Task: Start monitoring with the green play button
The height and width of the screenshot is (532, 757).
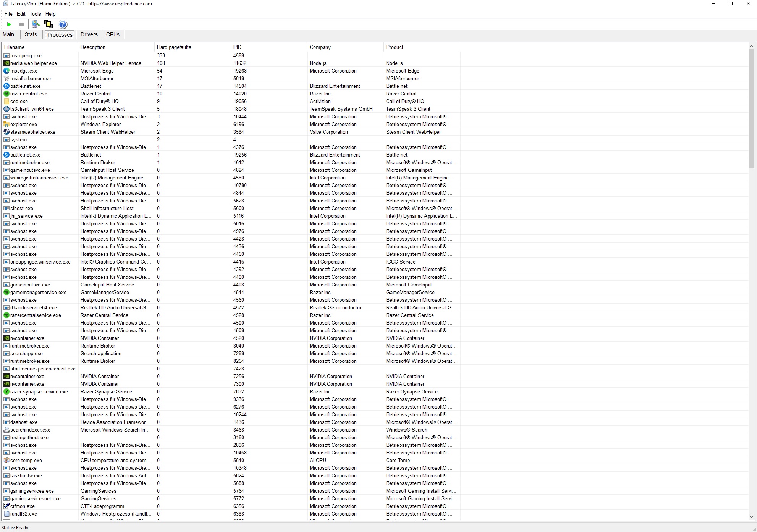Action: point(10,24)
